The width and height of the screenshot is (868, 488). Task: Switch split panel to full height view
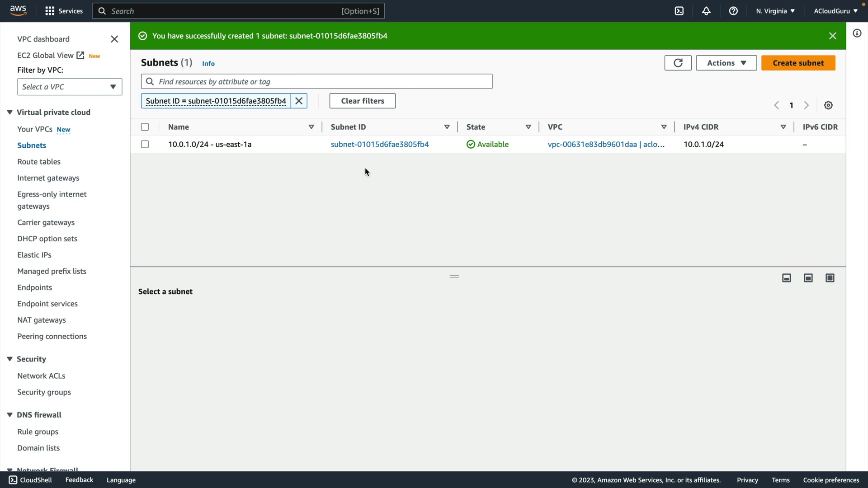(830, 278)
